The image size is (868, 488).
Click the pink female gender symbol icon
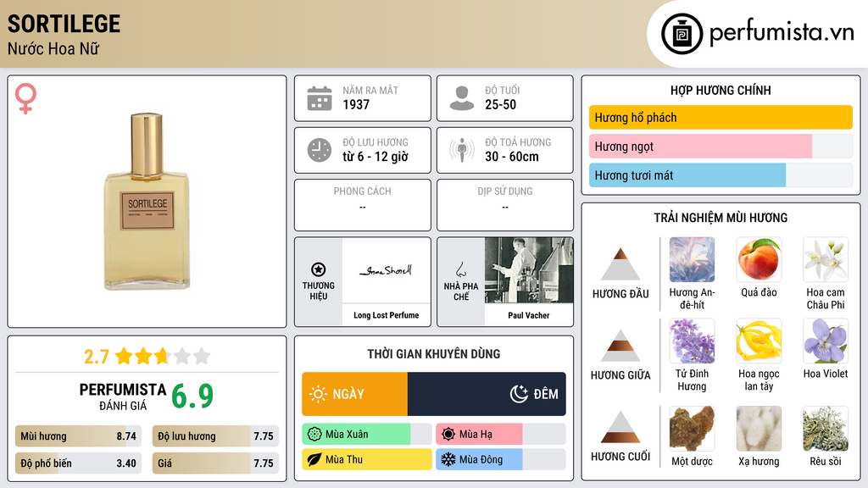click(x=25, y=98)
